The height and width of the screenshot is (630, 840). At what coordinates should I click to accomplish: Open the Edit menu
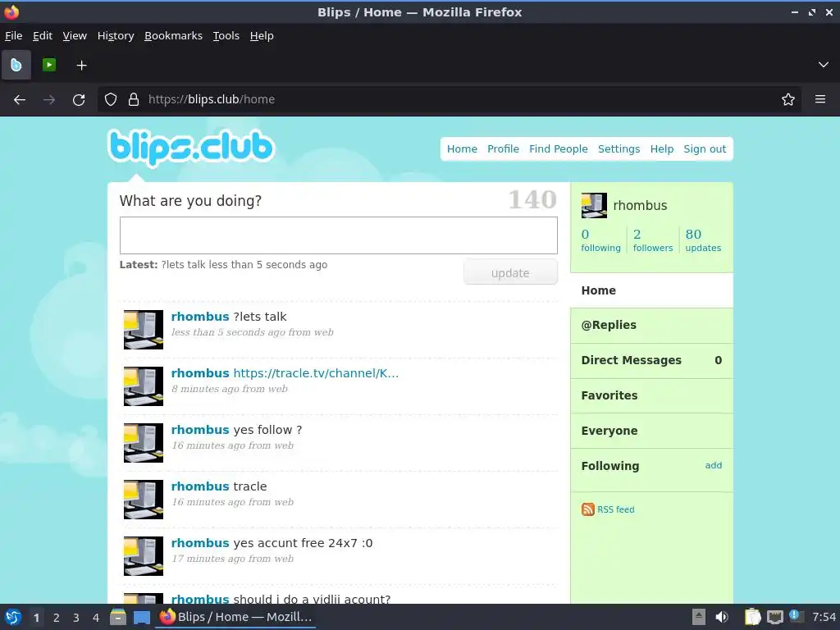(x=43, y=36)
